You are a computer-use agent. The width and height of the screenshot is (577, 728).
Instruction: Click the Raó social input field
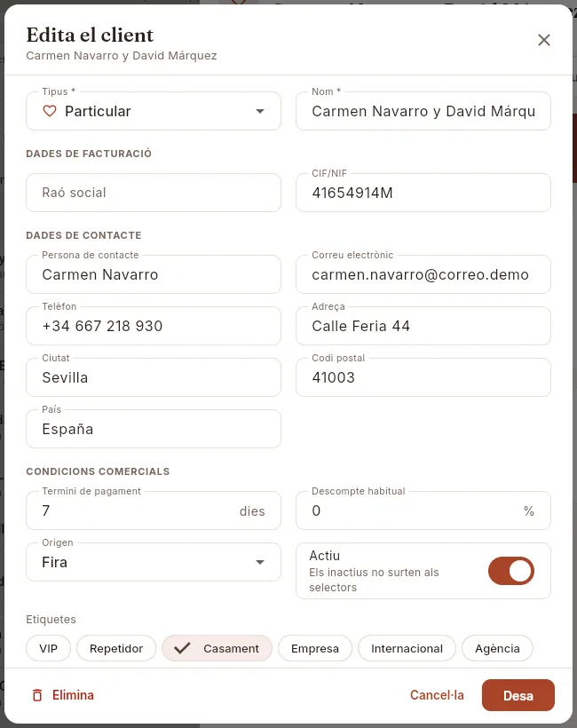point(154,193)
